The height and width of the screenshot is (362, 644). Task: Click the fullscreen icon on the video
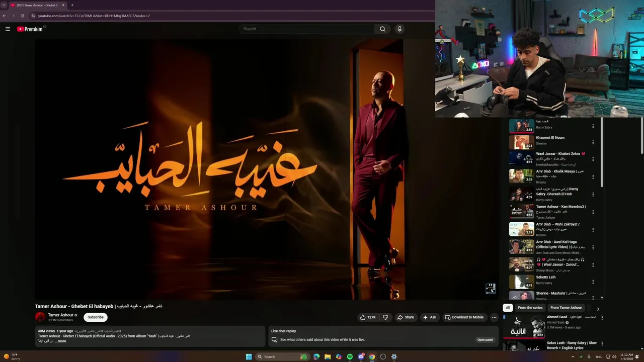[491, 289]
